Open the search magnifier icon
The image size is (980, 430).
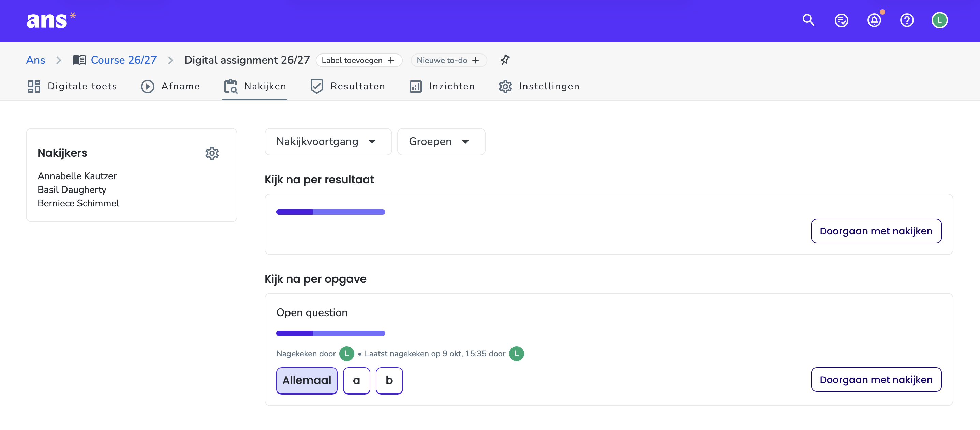[808, 20]
